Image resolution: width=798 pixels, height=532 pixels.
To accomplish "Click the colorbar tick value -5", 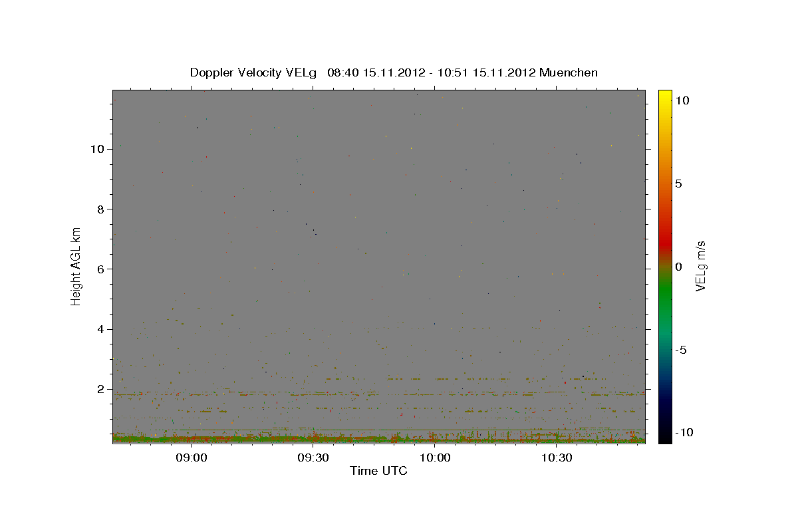I will point(681,350).
